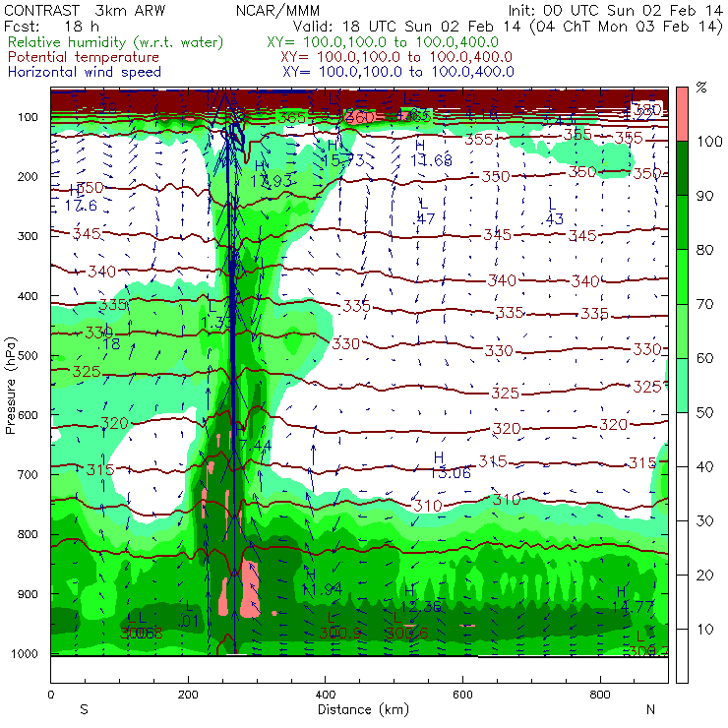Click the '700' pressure axis tick label
This screenshot has height=728, width=728.
point(29,475)
